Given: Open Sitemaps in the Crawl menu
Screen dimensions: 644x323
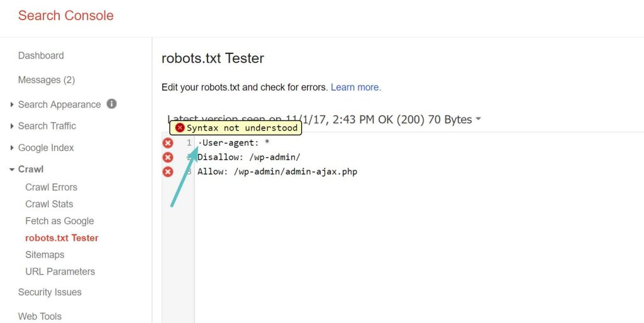Looking at the screenshot, I should [45, 255].
